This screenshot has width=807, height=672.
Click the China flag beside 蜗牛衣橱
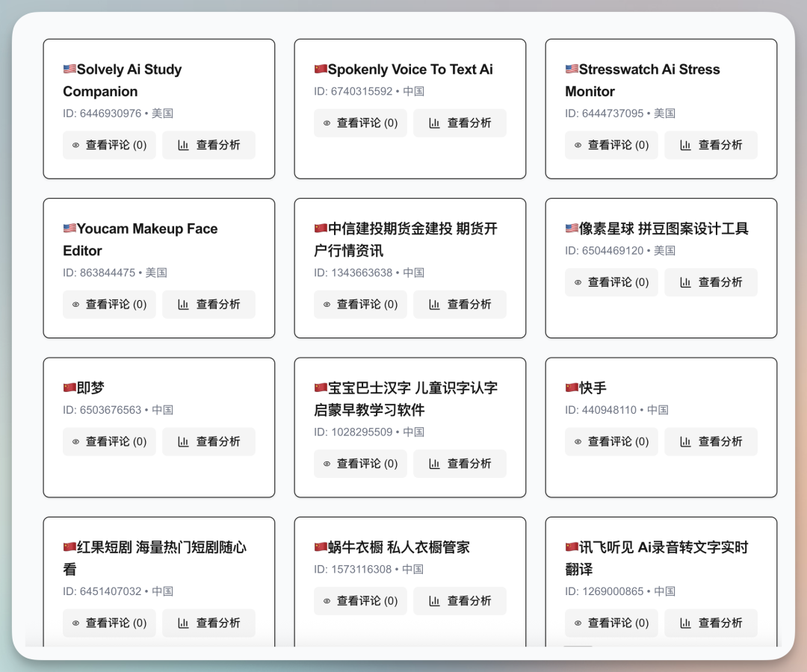click(321, 547)
